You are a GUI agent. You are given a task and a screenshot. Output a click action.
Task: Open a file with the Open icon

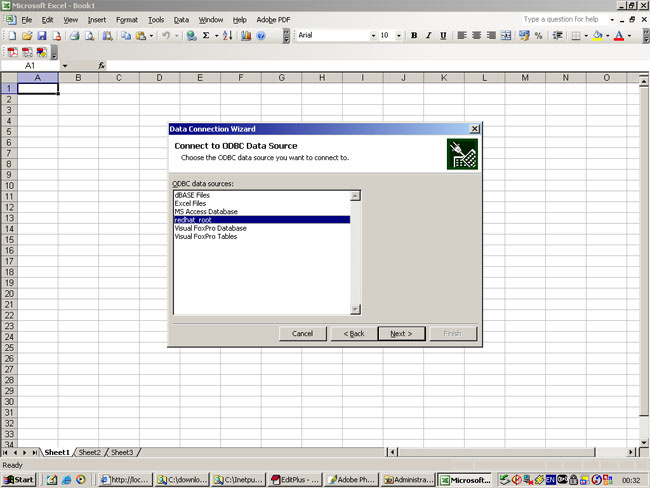tap(26, 36)
